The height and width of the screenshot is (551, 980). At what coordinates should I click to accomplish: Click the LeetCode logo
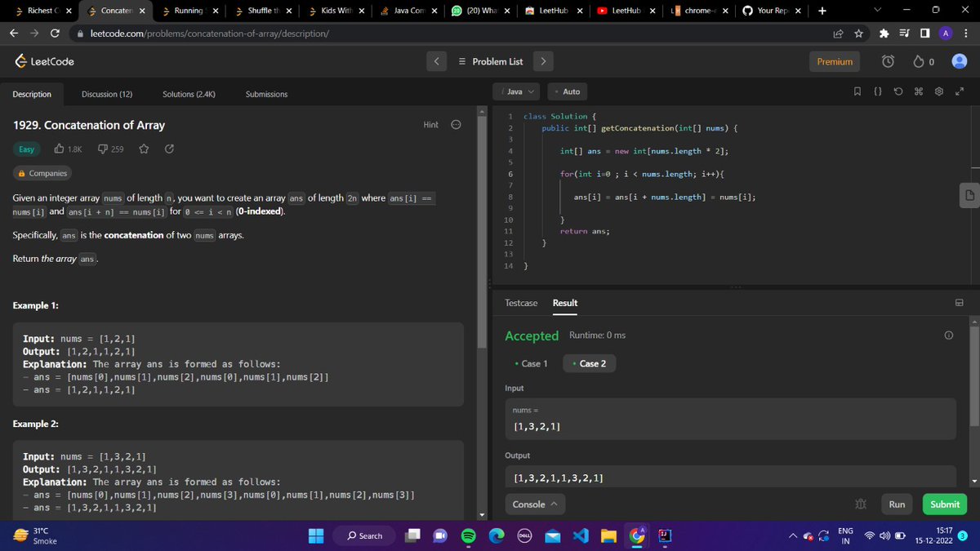[45, 62]
